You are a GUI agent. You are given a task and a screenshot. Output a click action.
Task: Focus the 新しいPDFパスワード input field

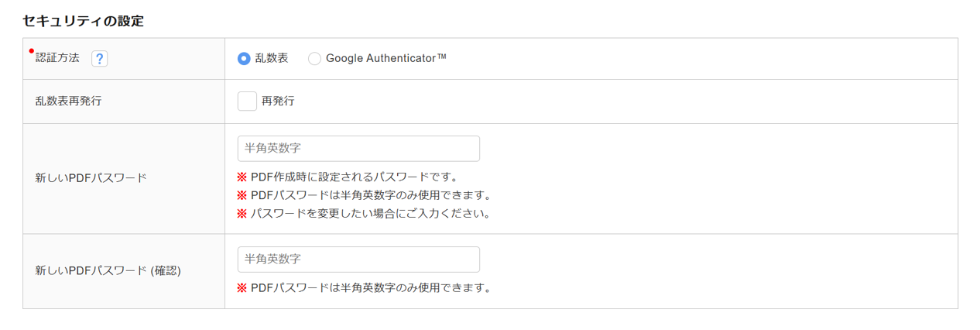pos(358,149)
